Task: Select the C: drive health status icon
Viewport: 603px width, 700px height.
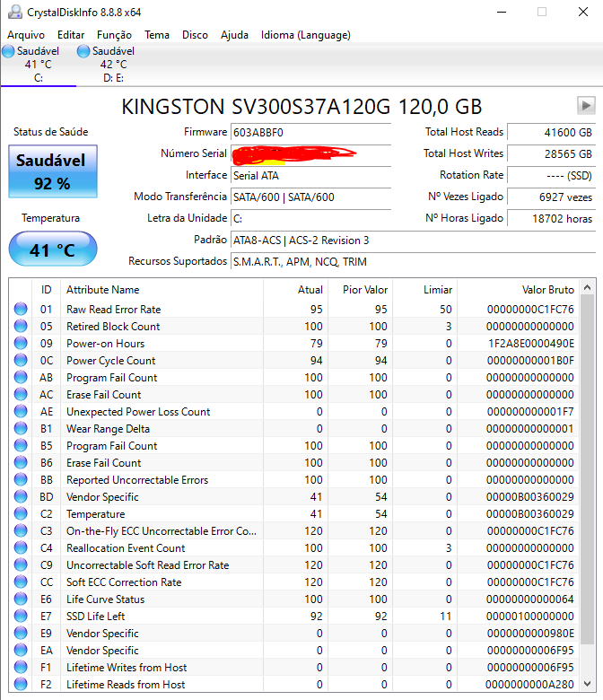Action: pos(8,52)
